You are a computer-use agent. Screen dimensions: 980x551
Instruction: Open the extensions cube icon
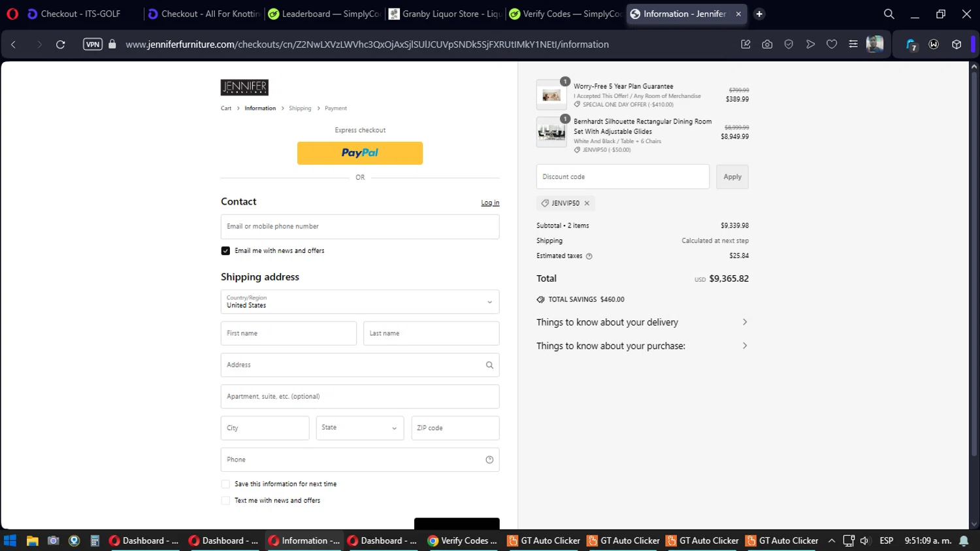[x=956, y=44]
